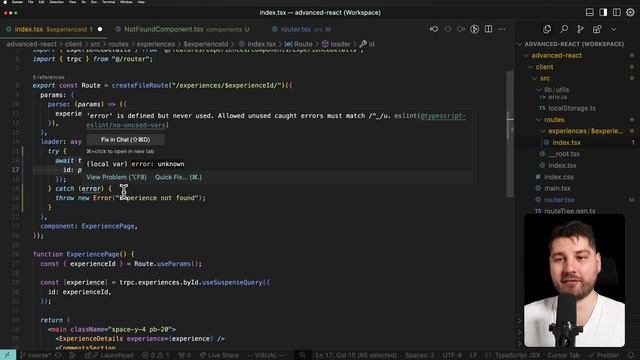
Task: Toggle Cursor Tab in status bar
Action: 563,355
